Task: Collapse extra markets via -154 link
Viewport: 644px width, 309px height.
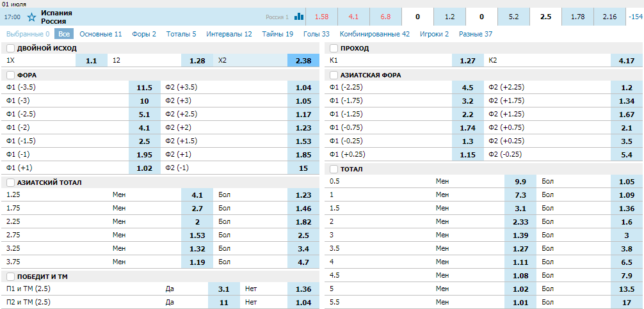Action: point(635,17)
